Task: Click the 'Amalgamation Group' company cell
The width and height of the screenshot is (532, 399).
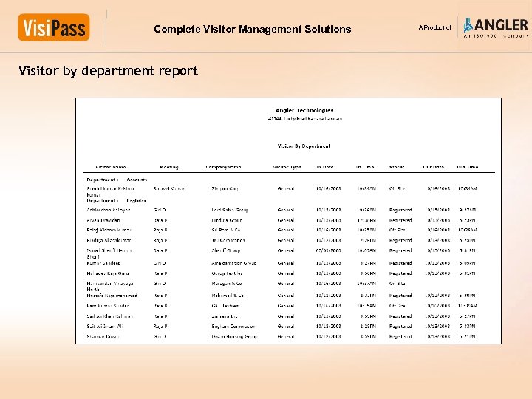Action: [233, 263]
